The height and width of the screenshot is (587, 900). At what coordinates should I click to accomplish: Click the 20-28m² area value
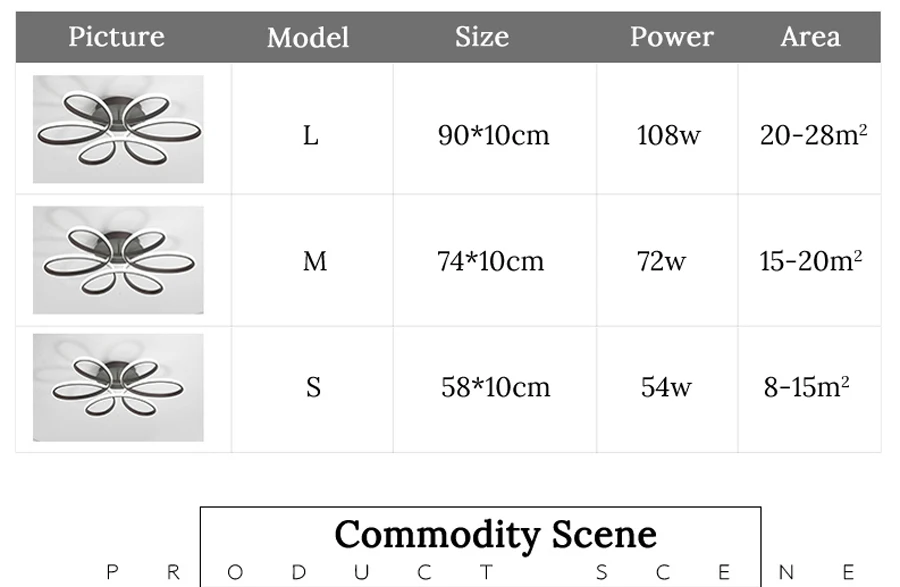[x=813, y=135]
